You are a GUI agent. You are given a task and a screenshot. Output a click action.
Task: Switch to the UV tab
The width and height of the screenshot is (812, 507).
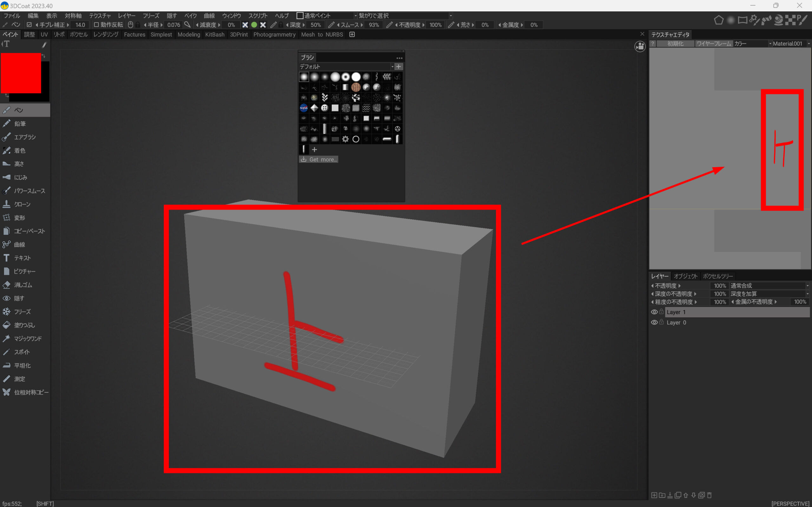click(x=44, y=35)
